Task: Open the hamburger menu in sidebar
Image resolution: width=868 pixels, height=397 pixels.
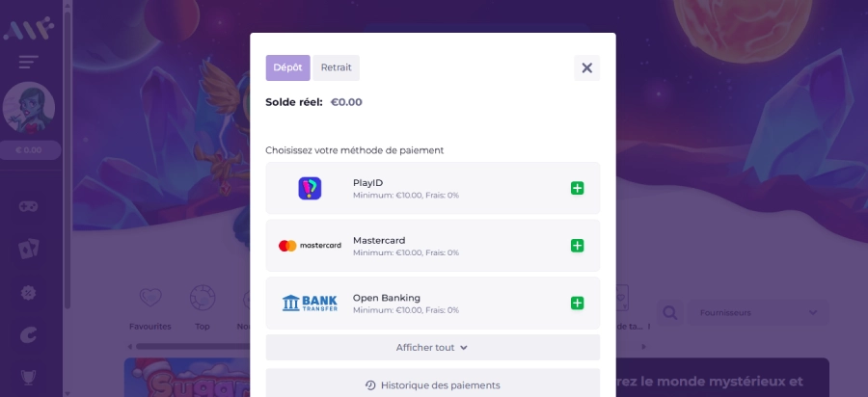Action: tap(28, 62)
